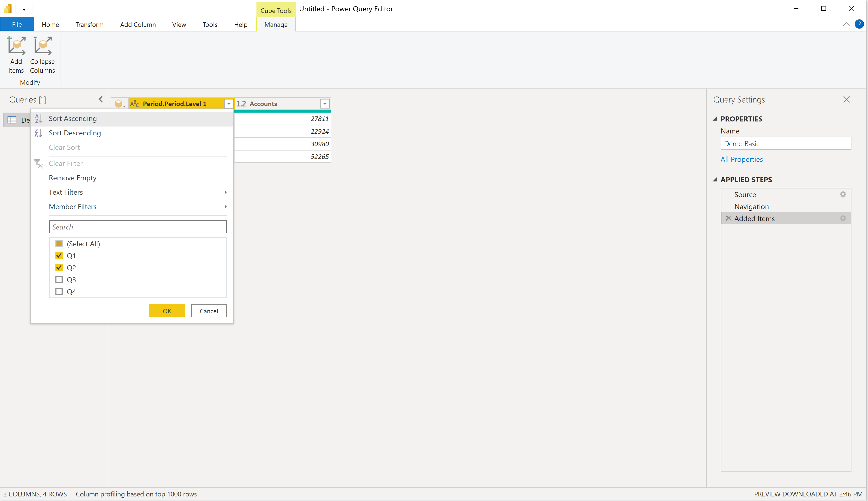
Task: Open the Source step settings gear
Action: pyautogui.click(x=843, y=194)
